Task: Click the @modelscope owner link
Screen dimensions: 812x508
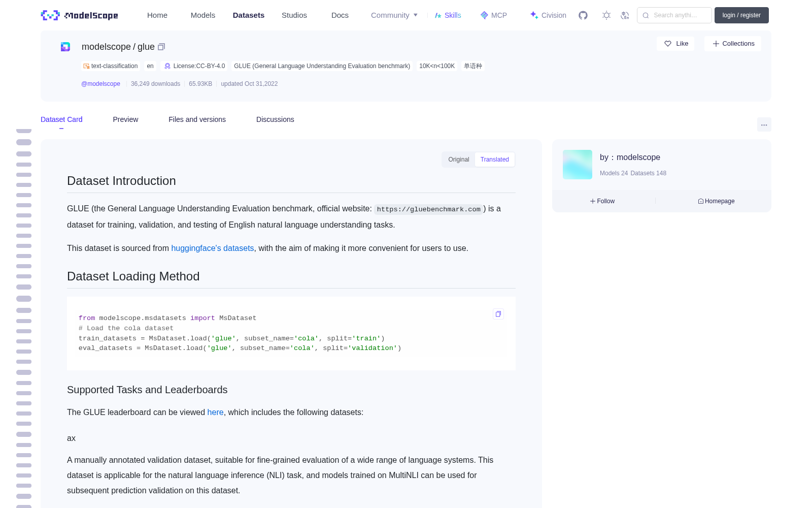Action: pyautogui.click(x=100, y=84)
